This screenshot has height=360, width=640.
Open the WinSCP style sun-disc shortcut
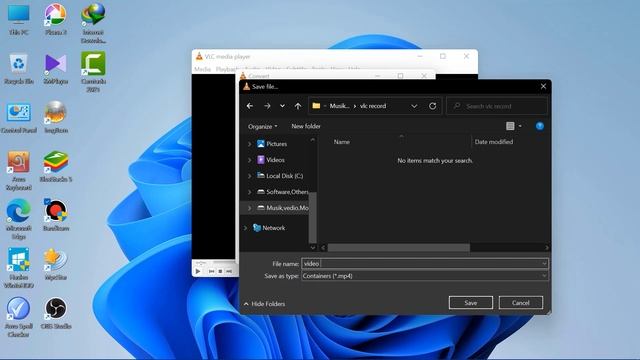pos(56,264)
